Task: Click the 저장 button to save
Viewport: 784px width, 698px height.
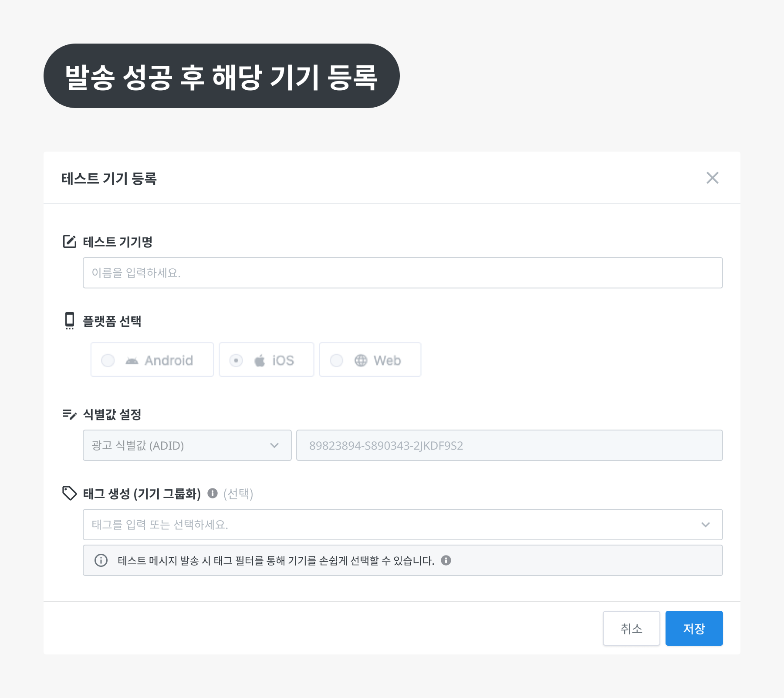Action: pyautogui.click(x=694, y=628)
